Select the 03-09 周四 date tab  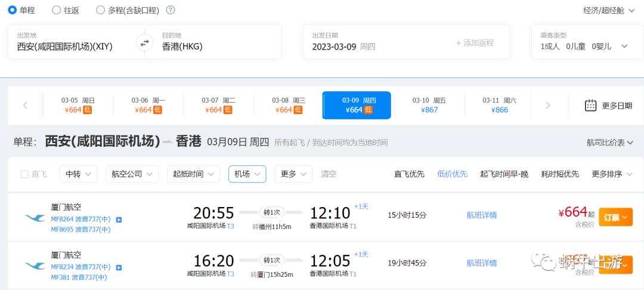(357, 105)
